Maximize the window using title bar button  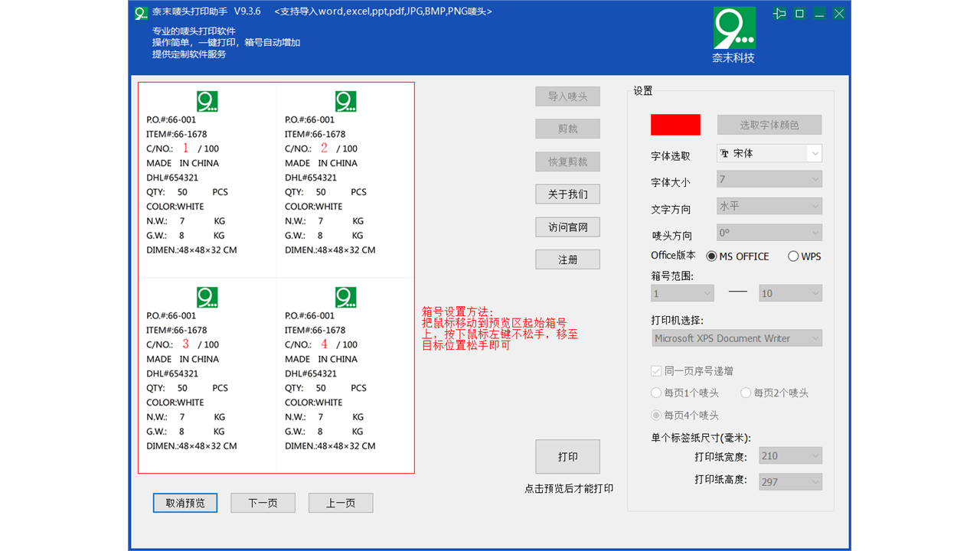799,13
